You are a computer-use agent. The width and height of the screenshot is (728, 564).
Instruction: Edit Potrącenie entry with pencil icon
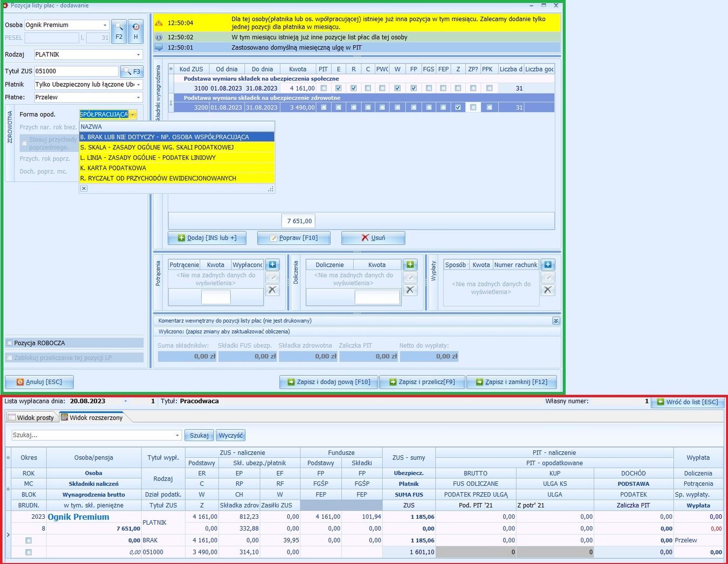(272, 277)
